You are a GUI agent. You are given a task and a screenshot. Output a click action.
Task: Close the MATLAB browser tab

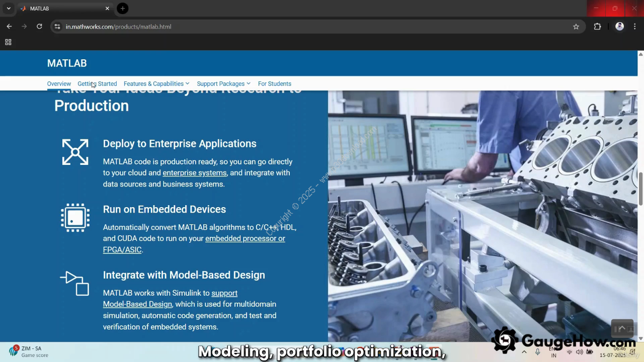107,9
